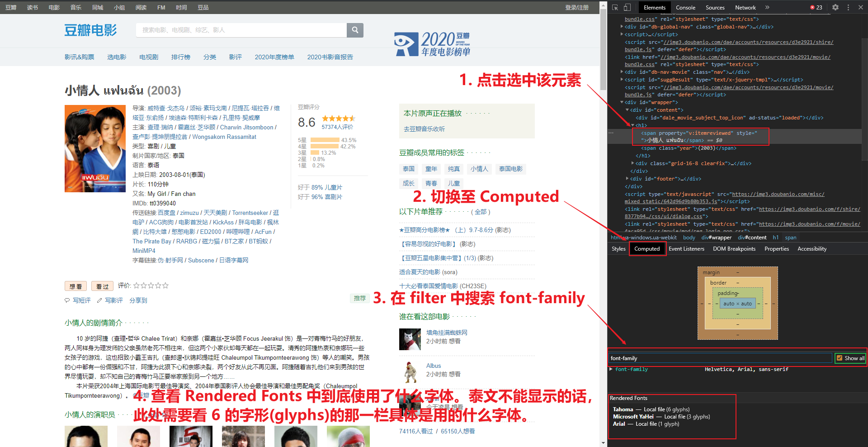Click the 写短评 comment icon link
This screenshot has height=447, width=868.
tap(78, 300)
